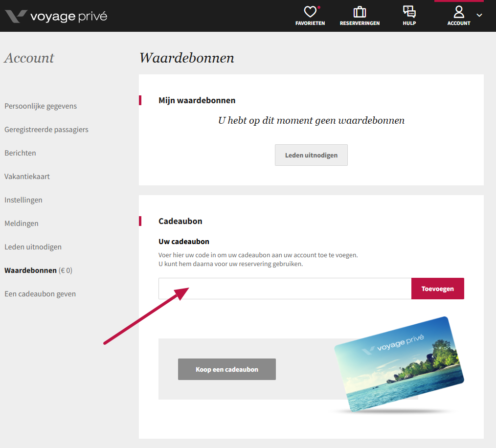Select Waardebonnen sidebar item
The height and width of the screenshot is (448, 496).
pos(30,270)
